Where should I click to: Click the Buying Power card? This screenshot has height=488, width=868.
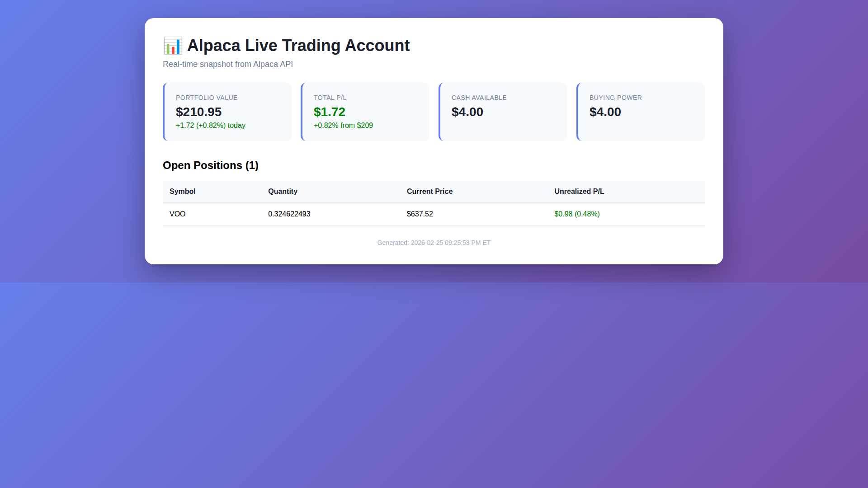pyautogui.click(x=641, y=111)
